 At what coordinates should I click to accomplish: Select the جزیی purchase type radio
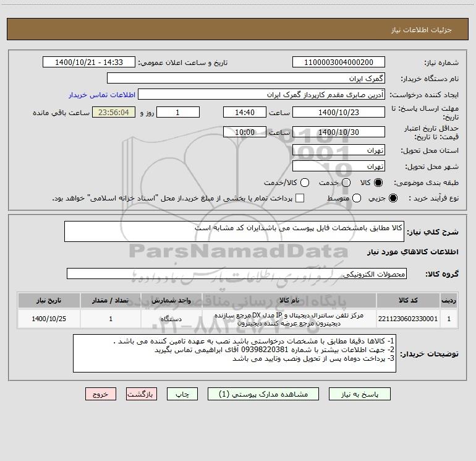tap(393, 198)
